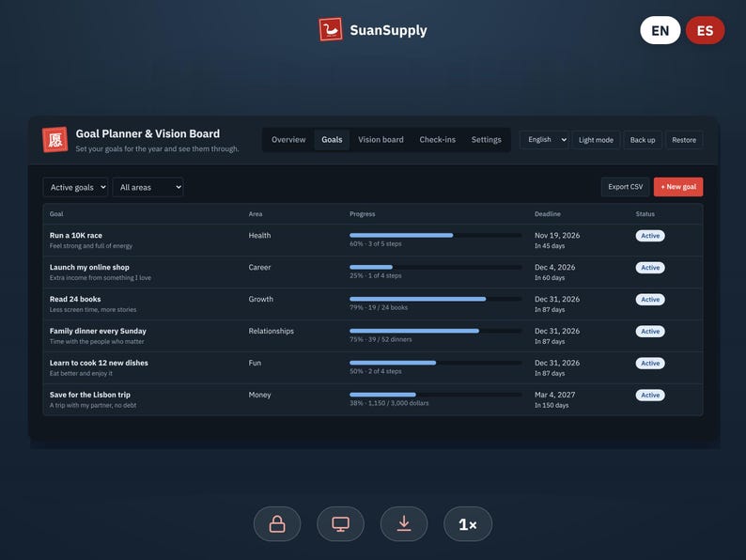Click '60% · 3 of 5 steps' text
746x560 pixels.
(x=376, y=244)
